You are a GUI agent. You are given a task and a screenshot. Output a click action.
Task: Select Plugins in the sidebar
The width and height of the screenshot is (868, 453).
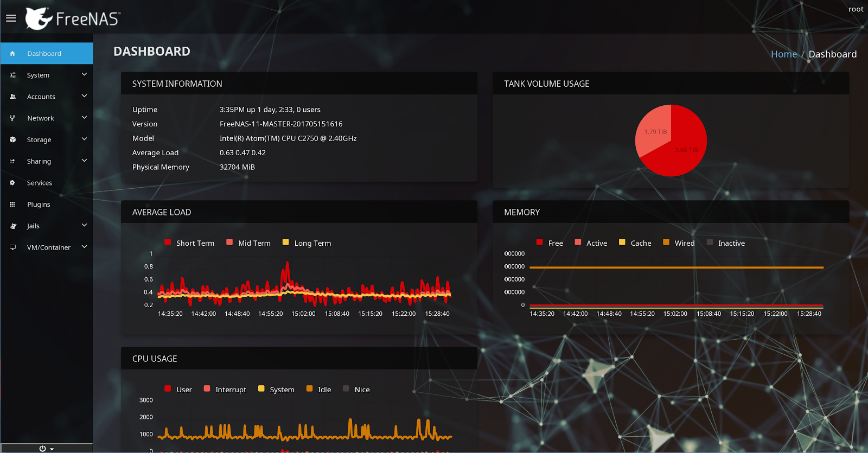coord(47,205)
